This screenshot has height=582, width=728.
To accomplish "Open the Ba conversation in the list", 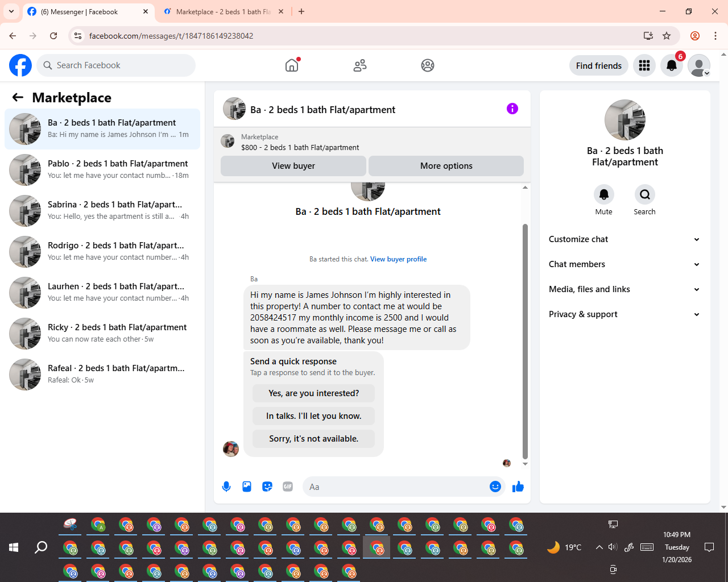I will (102, 129).
